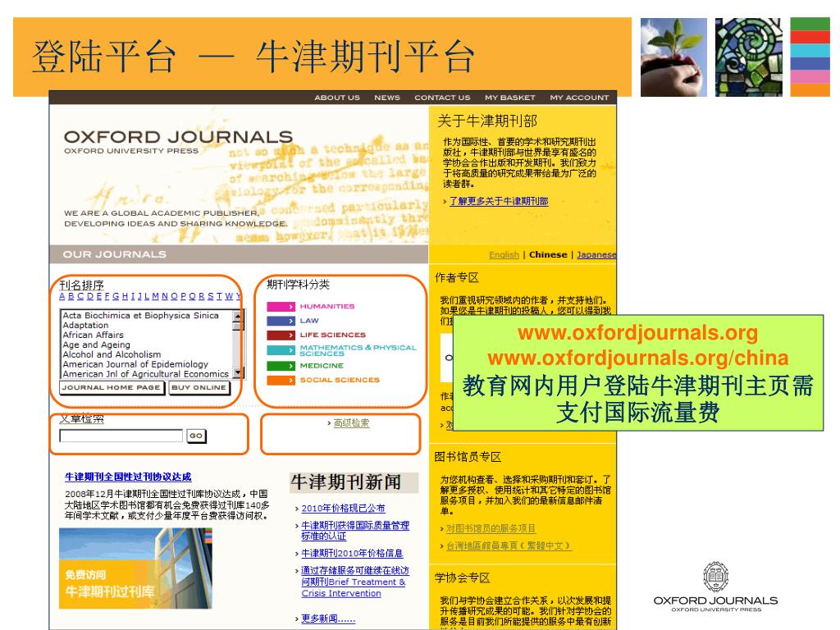This screenshot has width=840, height=630.
Task: Select African Affairs in the list
Action: click(93, 335)
